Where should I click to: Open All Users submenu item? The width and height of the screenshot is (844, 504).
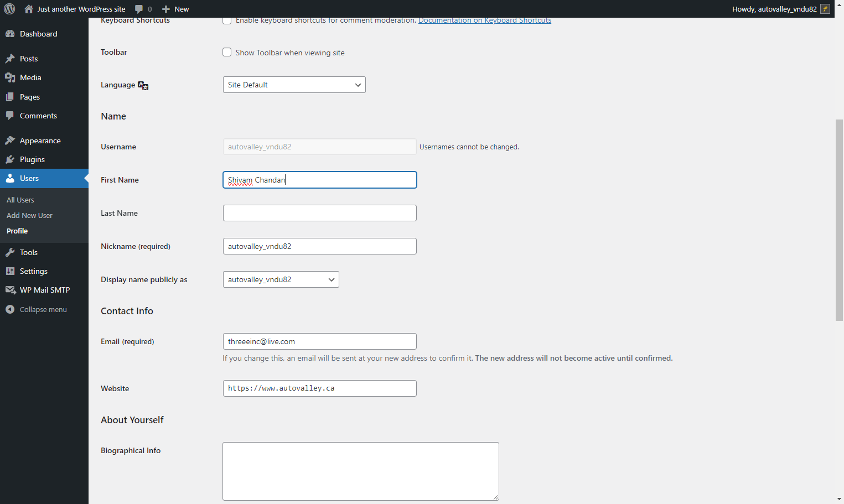coord(20,200)
